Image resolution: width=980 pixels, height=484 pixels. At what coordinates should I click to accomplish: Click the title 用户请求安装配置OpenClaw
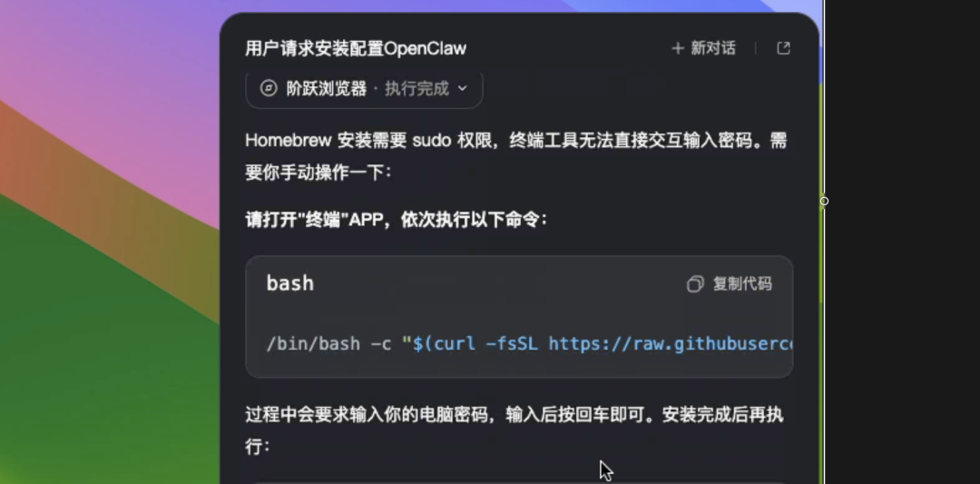pyautogui.click(x=356, y=48)
